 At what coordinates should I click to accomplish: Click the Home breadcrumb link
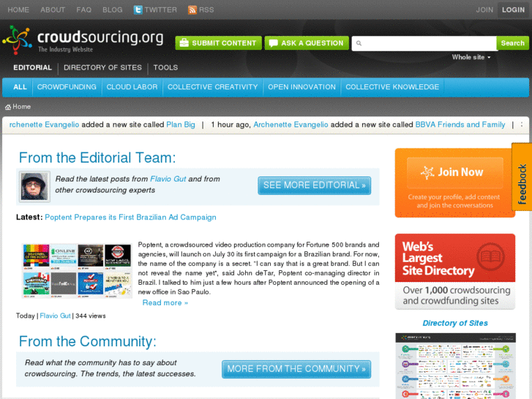click(22, 107)
